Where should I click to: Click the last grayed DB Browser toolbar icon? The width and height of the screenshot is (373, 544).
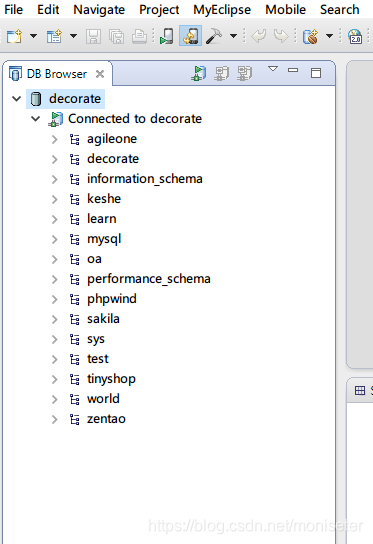coord(245,73)
